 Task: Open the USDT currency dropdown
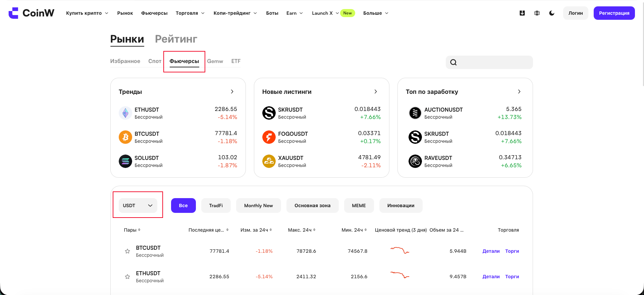tap(138, 205)
